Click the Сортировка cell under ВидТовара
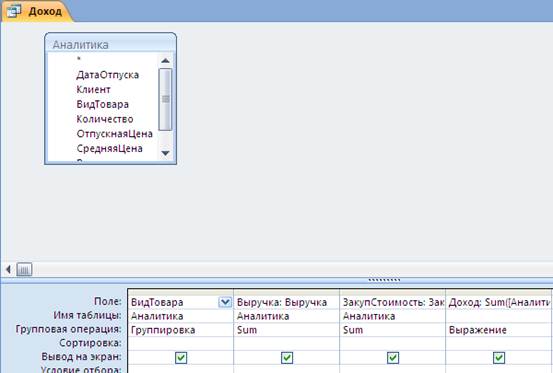This screenshot has height=373, width=553. click(x=180, y=343)
